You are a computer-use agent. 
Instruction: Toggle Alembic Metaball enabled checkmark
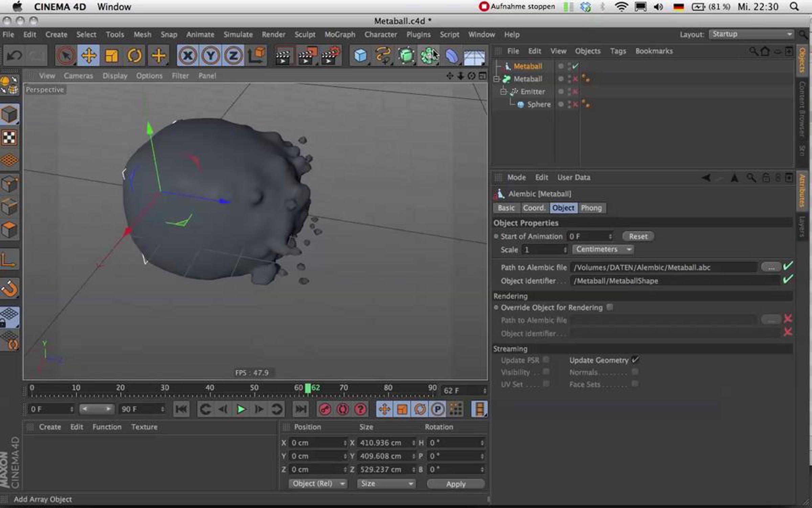[x=576, y=66]
